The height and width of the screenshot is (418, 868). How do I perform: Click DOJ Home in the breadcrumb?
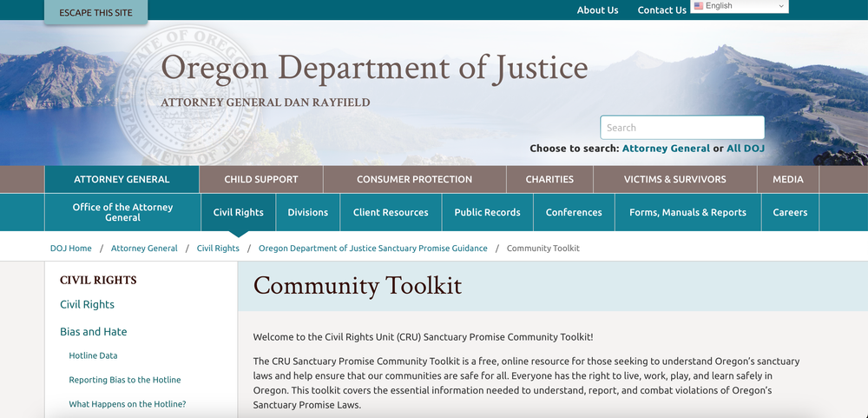(x=71, y=248)
